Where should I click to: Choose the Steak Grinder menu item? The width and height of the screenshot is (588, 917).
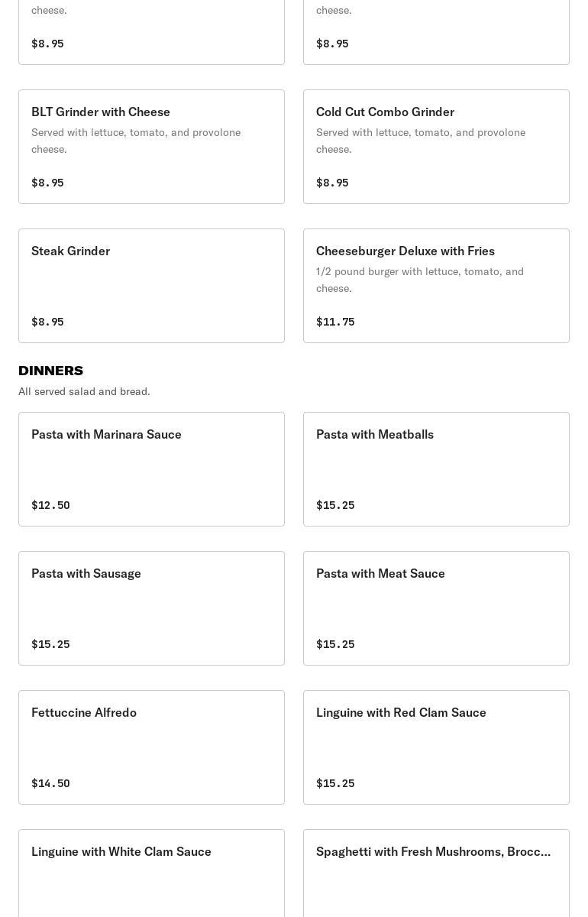(x=151, y=286)
